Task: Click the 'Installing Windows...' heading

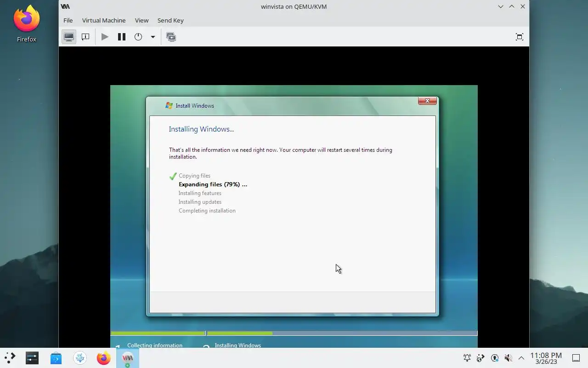Action: (x=201, y=129)
